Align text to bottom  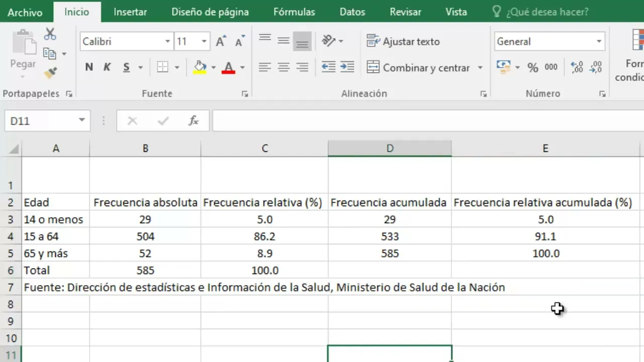tap(302, 41)
